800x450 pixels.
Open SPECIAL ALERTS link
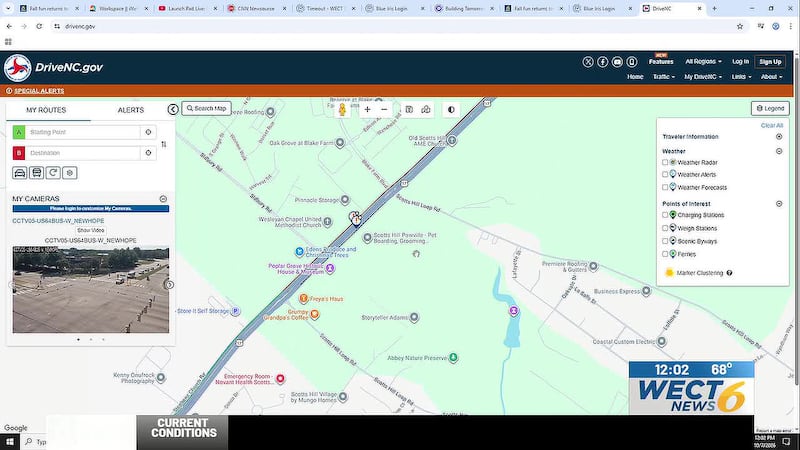pyautogui.click(x=39, y=91)
